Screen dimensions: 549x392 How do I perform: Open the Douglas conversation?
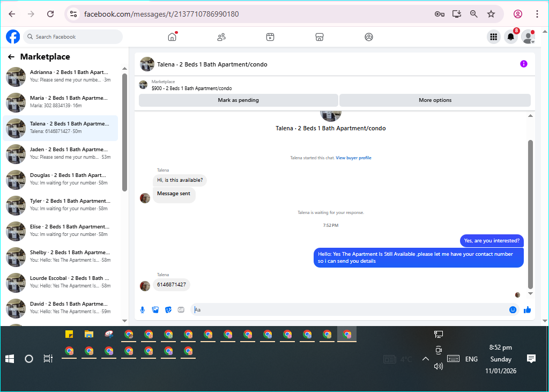(x=60, y=179)
